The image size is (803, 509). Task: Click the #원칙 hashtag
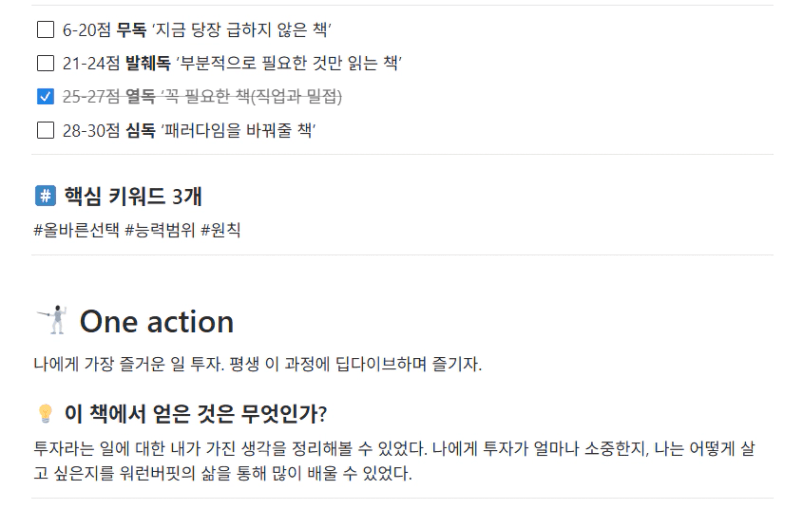pyautogui.click(x=220, y=227)
